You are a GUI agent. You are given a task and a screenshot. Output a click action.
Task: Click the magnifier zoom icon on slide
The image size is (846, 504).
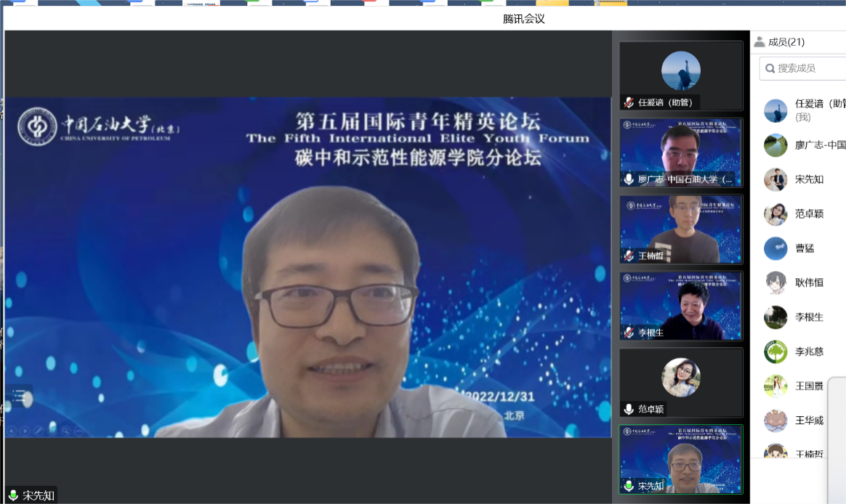(x=65, y=431)
